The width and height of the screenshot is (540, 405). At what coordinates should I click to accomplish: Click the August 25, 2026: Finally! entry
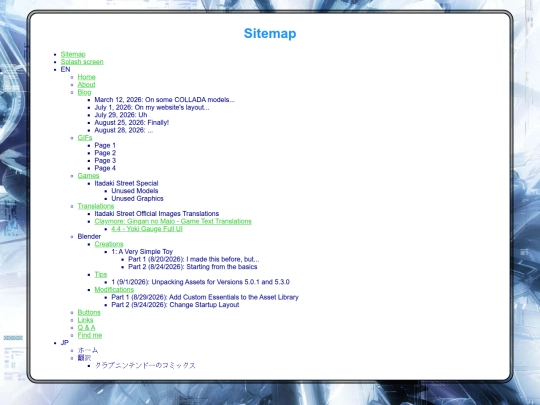pos(132,123)
